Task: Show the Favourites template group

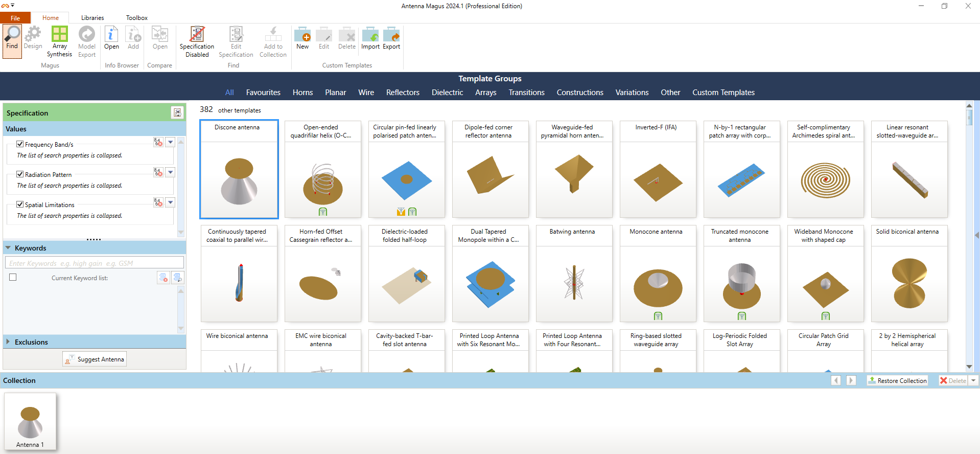Action: [263, 93]
